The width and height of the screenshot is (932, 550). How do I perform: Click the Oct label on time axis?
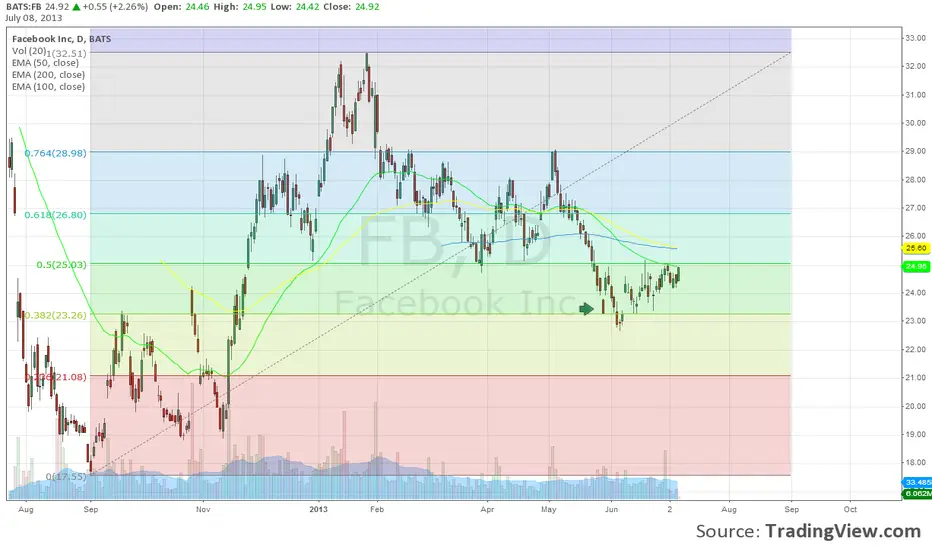pos(851,510)
